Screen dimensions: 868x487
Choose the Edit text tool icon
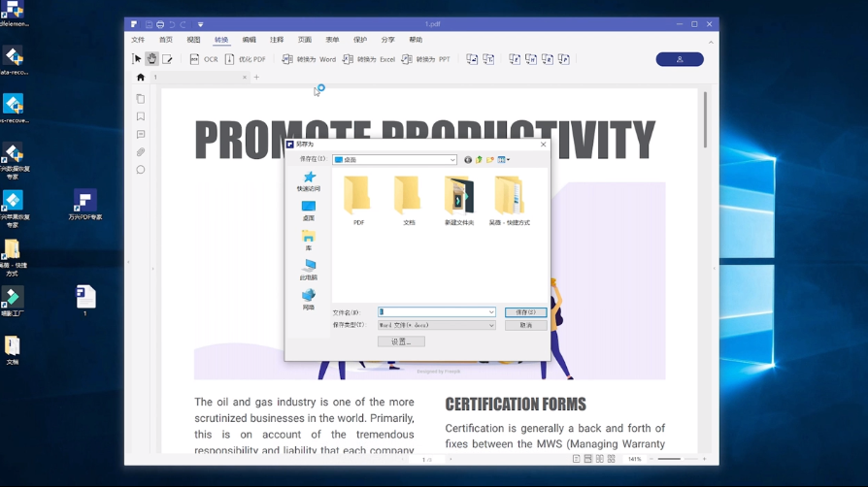(x=167, y=58)
